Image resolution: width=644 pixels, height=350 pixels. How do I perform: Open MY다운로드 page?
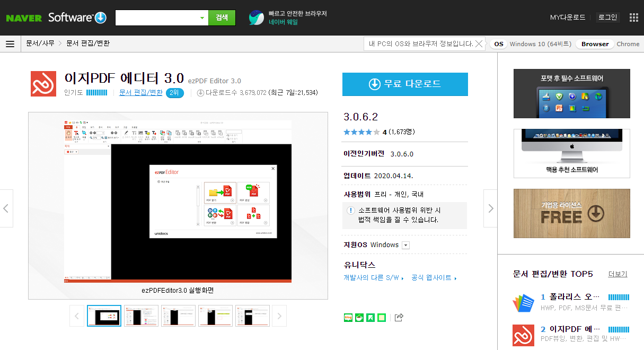[x=568, y=17]
